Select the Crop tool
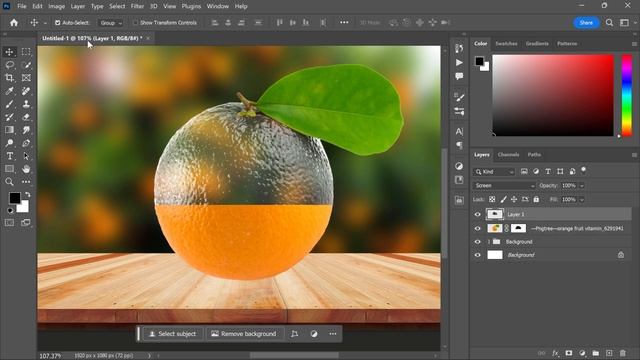This screenshot has width=640, height=360. click(9, 78)
